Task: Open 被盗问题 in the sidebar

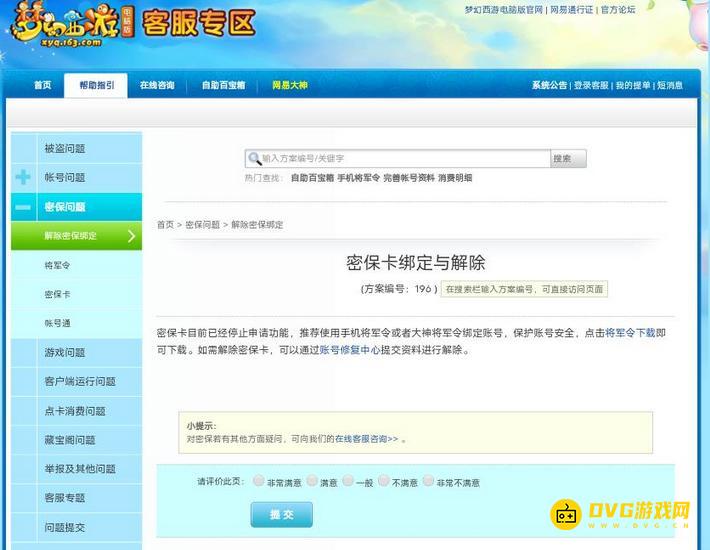Action: pyautogui.click(x=77, y=148)
